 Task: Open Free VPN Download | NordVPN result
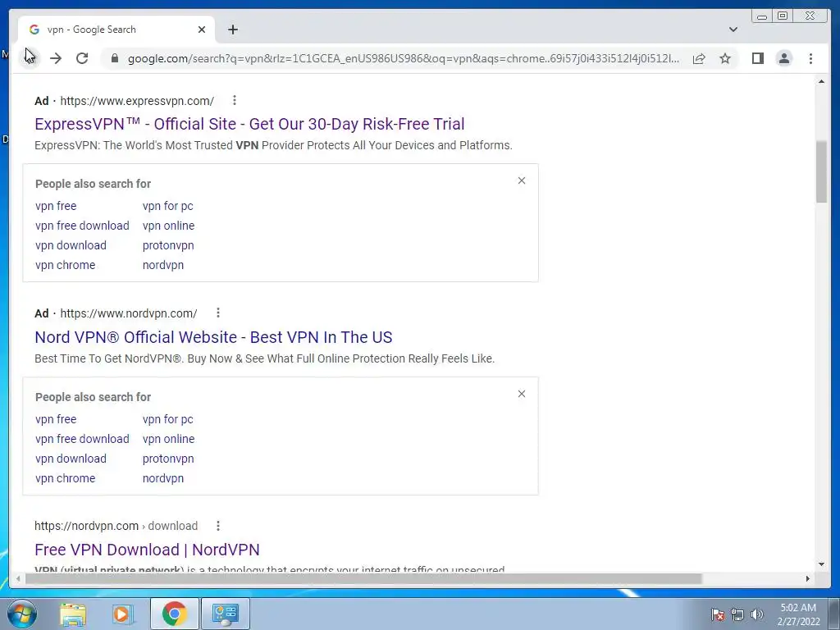pos(147,550)
